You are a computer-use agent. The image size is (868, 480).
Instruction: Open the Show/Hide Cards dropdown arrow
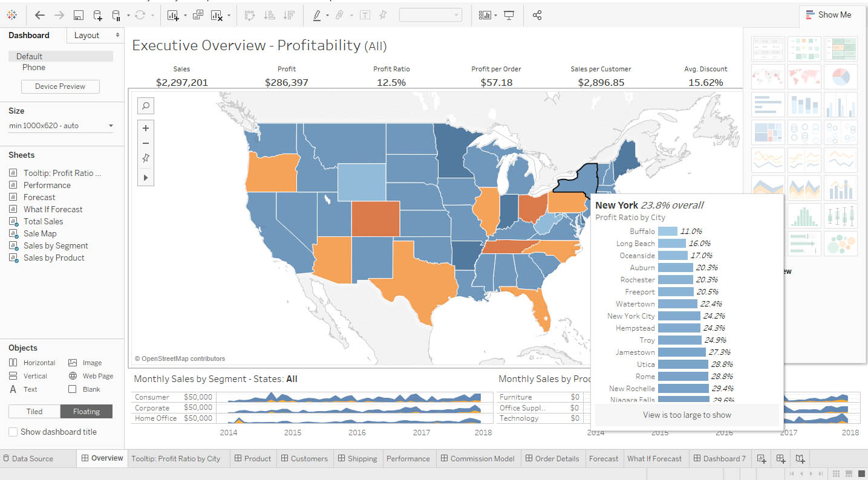[x=495, y=16]
